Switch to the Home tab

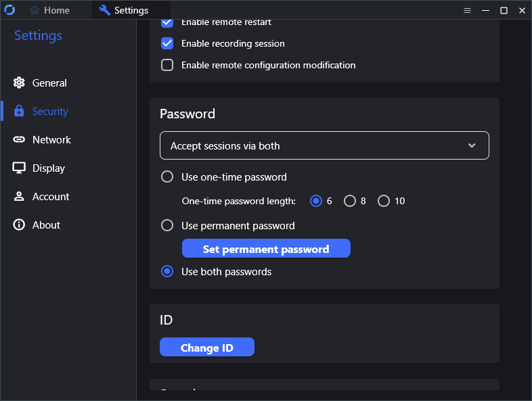coord(50,10)
